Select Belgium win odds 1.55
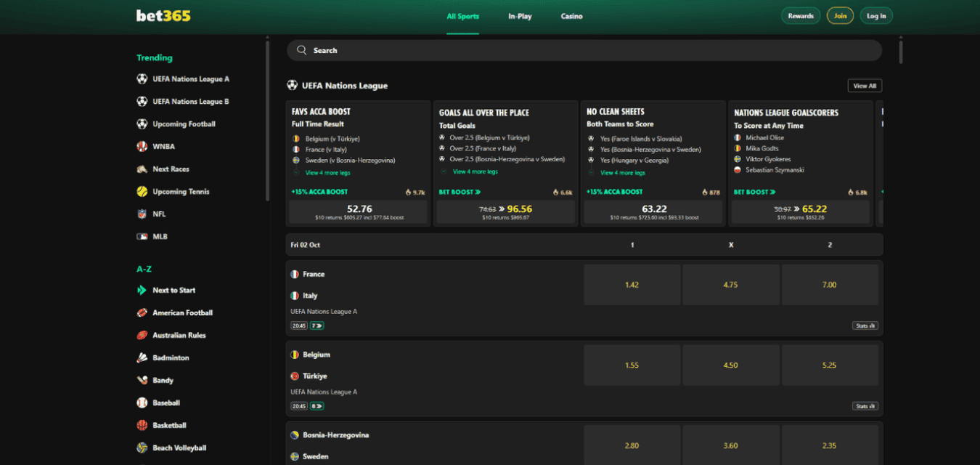 click(632, 365)
